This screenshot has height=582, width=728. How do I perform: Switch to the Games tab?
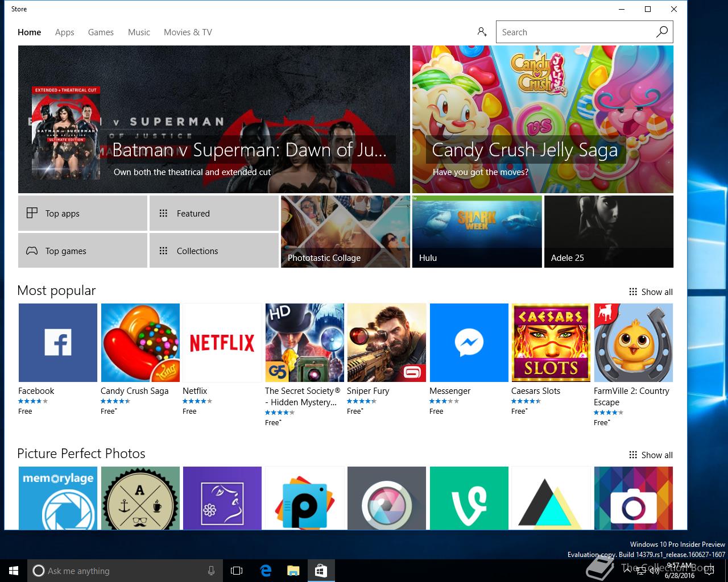101,32
